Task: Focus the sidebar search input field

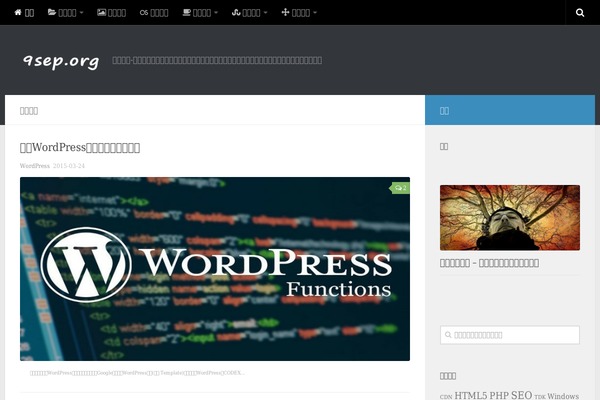Action: [510, 335]
